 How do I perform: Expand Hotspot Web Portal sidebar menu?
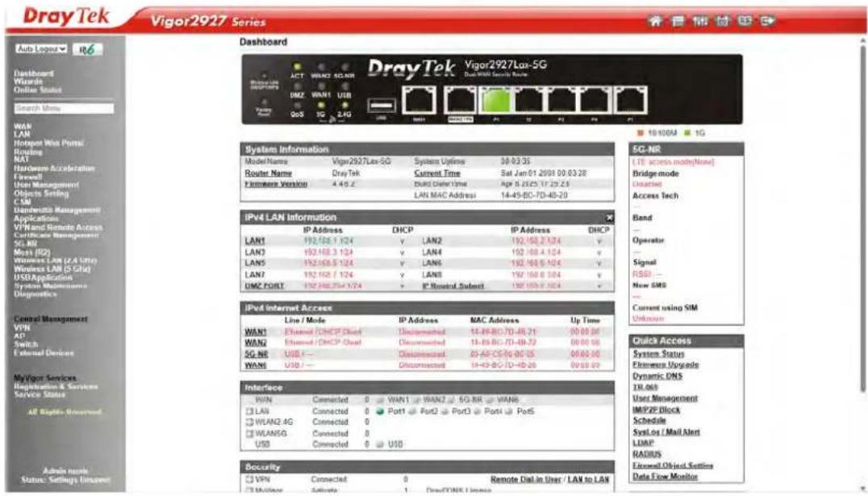point(48,143)
